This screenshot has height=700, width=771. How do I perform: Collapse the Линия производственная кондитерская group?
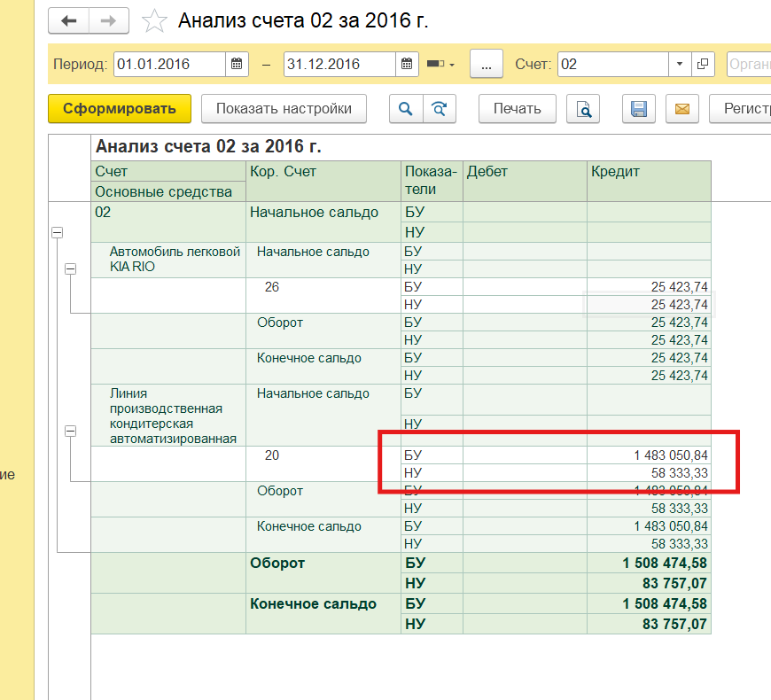coord(71,431)
